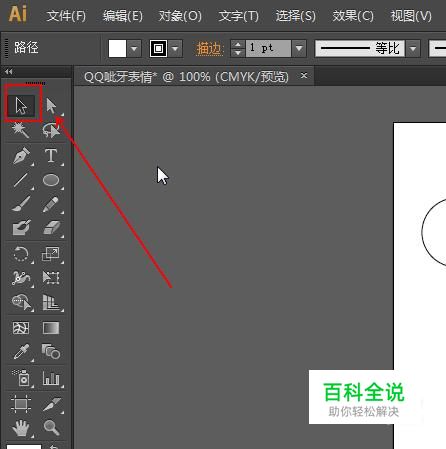The width and height of the screenshot is (446, 449).
Task: Select the Blob Brush tool
Action: tap(21, 228)
